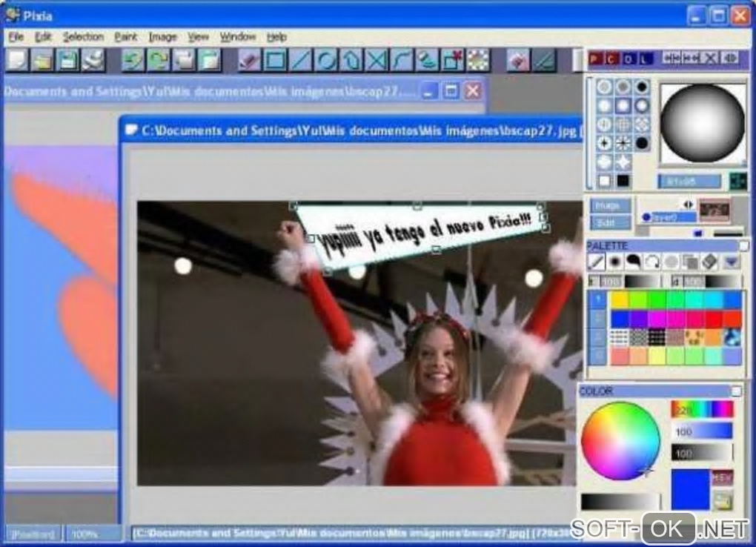
Task: Click the gray circle icon in Palette panel
Action: coord(671,262)
